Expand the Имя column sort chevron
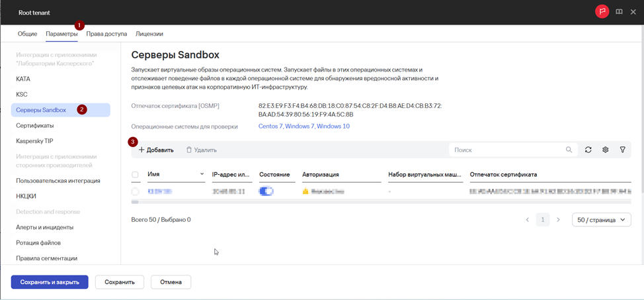Viewport: 644px width, 300px height. (202, 174)
